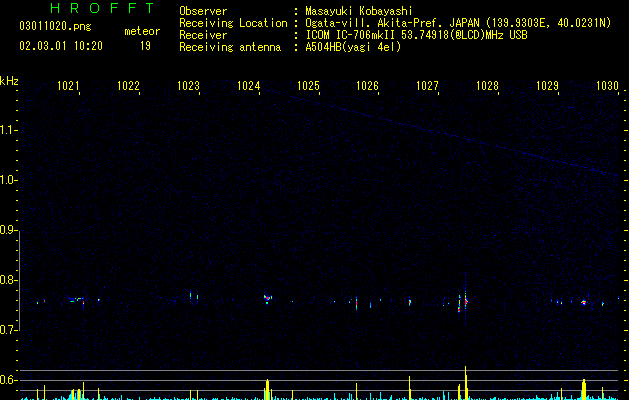This screenshot has width=629, height=400.
Task: Click the date stamp 02.03.01 10:20
Action: pyautogui.click(x=61, y=46)
